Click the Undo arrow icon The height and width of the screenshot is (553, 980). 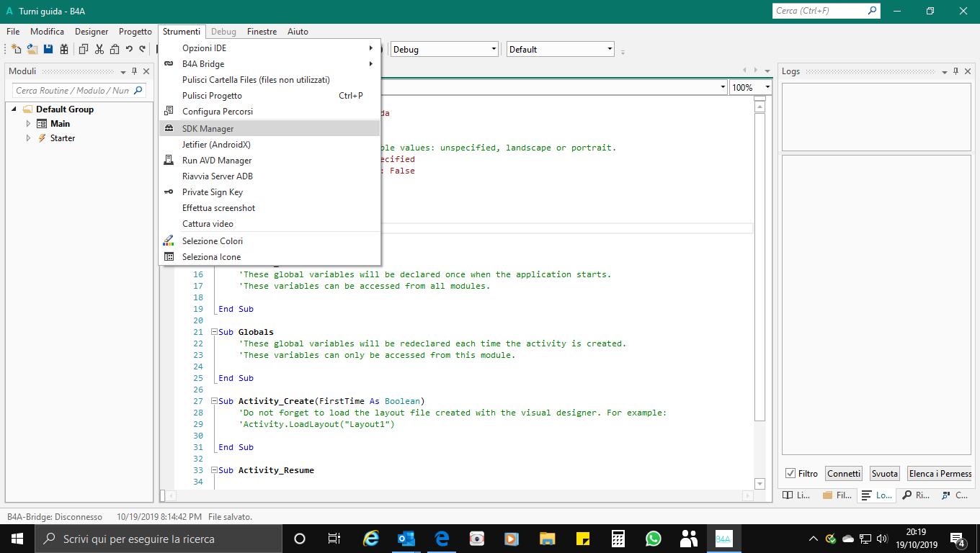[x=129, y=50]
